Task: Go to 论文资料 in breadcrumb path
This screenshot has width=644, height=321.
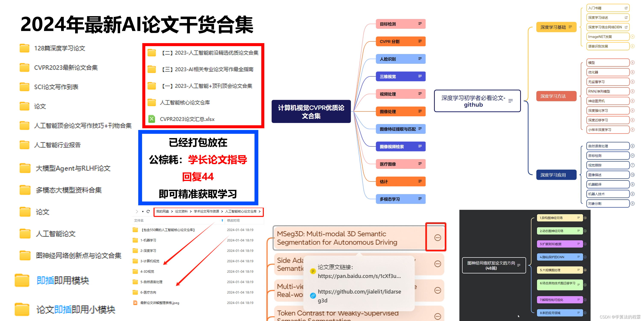Action: point(181,211)
